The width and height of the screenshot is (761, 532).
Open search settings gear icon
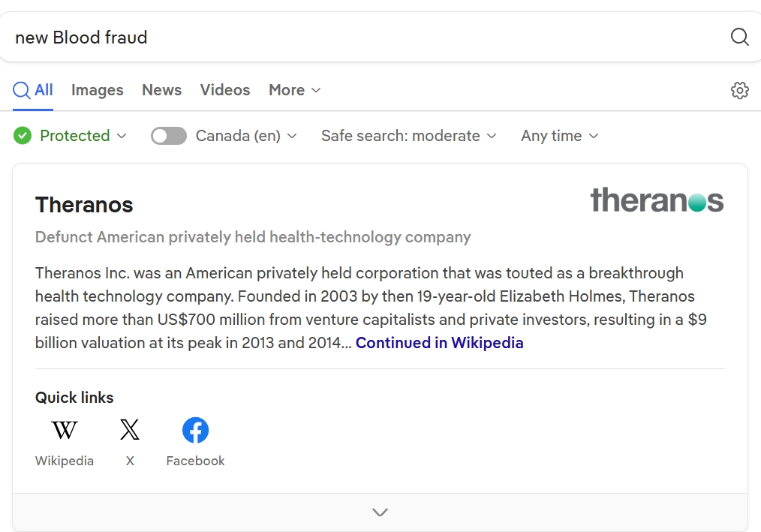(739, 90)
